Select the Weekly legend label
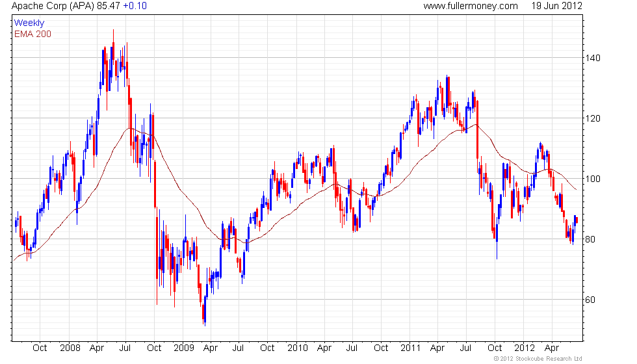This screenshot has width=637, height=364. [x=29, y=23]
